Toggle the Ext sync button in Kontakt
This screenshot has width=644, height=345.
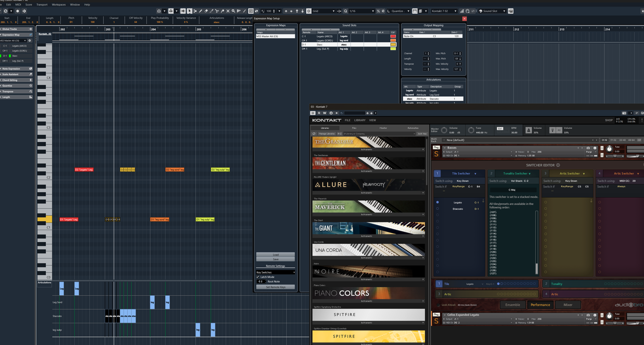click(x=500, y=128)
